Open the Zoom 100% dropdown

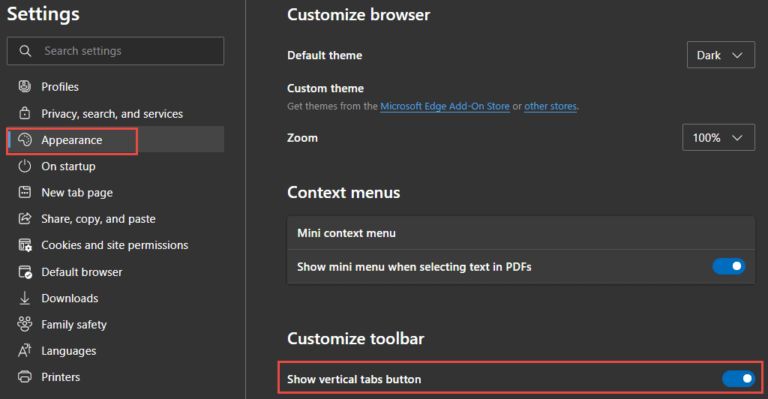(718, 138)
